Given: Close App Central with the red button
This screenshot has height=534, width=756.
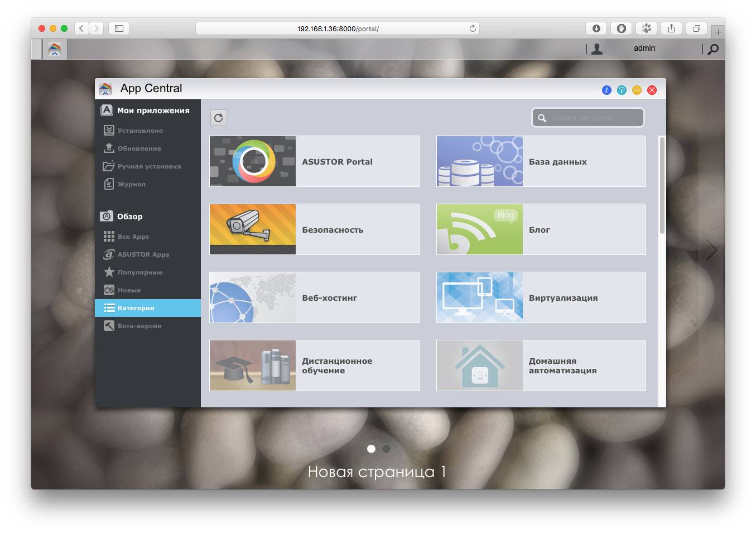Looking at the screenshot, I should point(652,90).
